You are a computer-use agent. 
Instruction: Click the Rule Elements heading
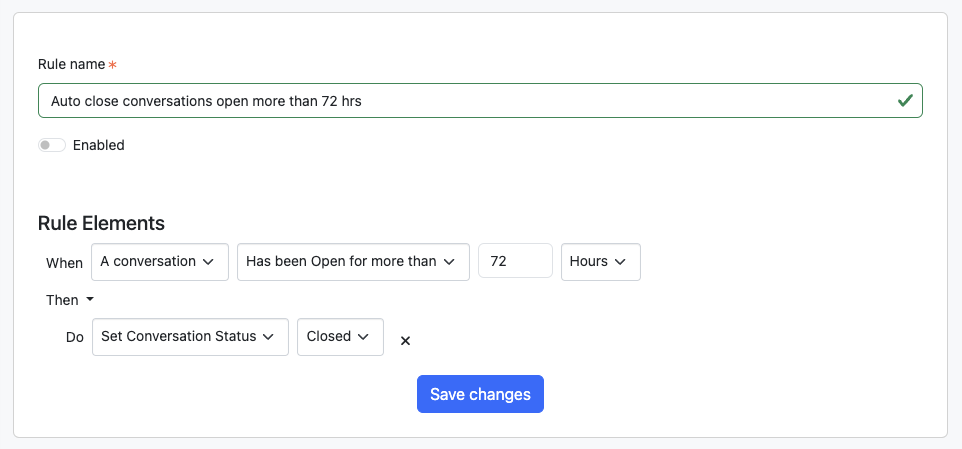click(x=101, y=223)
